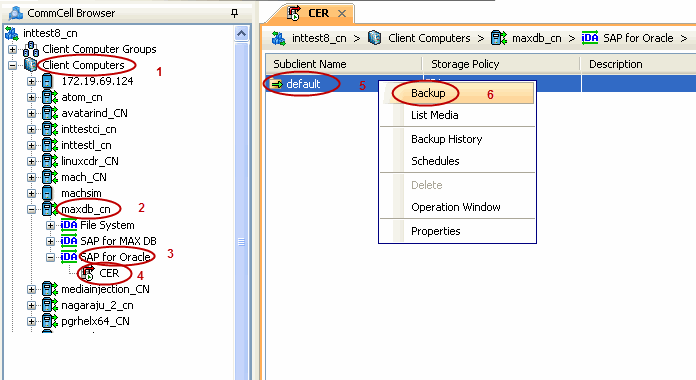Click the Client Computer Groups icon

click(31, 49)
